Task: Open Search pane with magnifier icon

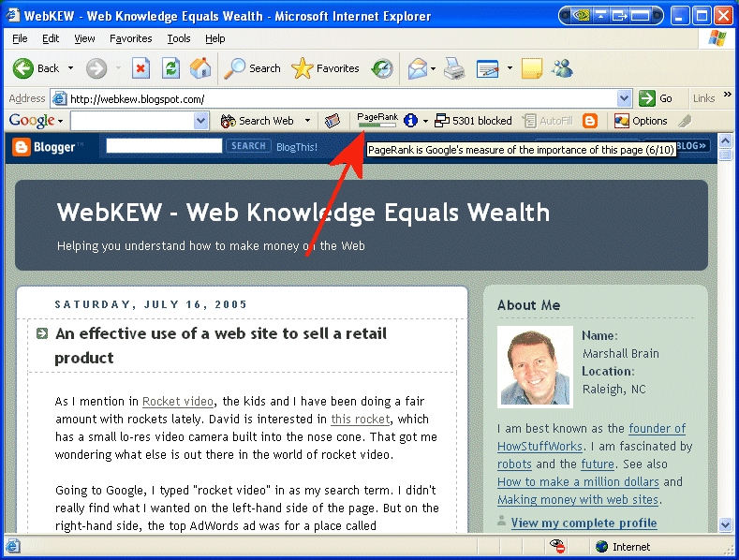Action: coord(252,68)
